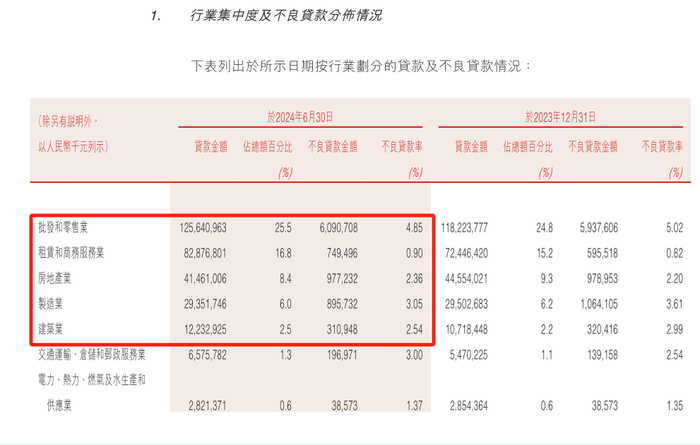
Task: Click the non-performing amount 6,090,708
Action: point(338,228)
